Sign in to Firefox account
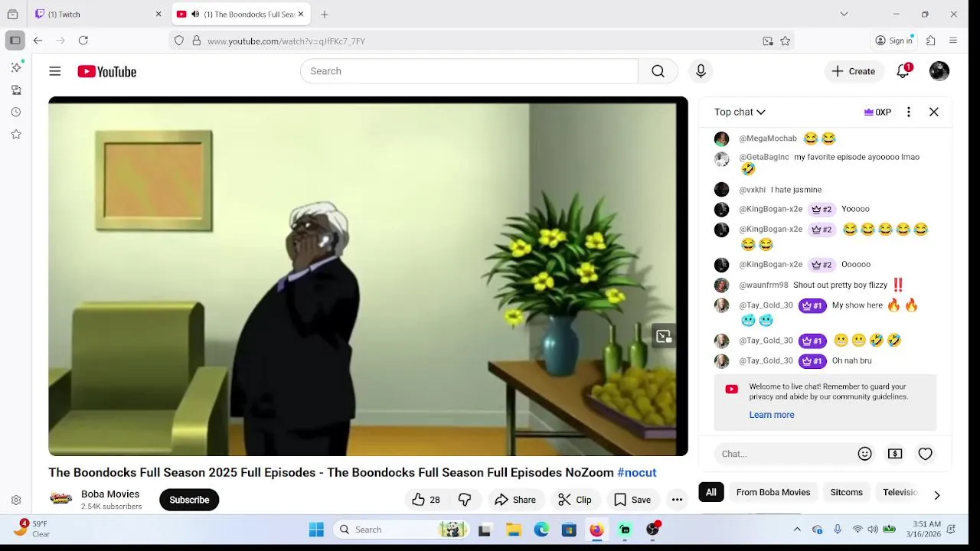Image resolution: width=980 pixels, height=551 pixels. pyautogui.click(x=894, y=41)
